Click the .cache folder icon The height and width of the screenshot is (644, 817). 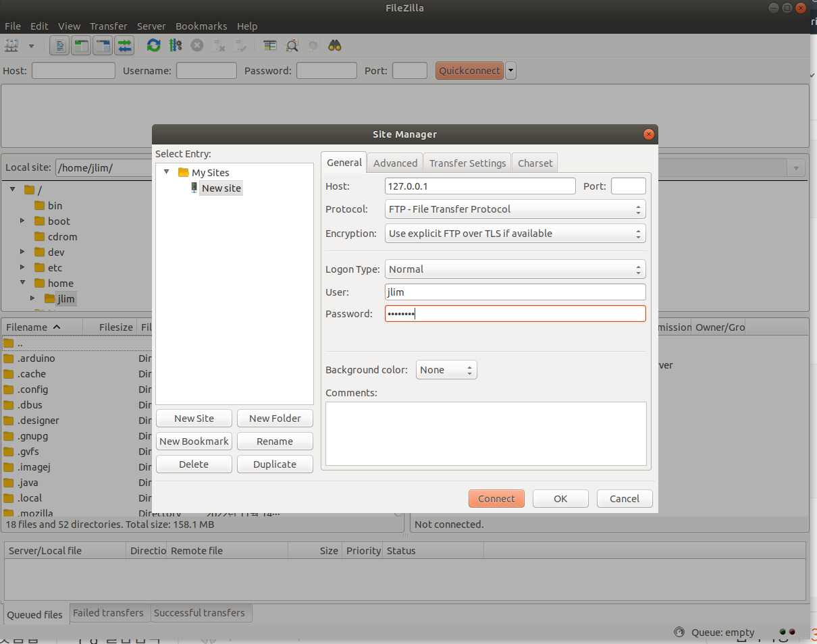[x=9, y=374]
